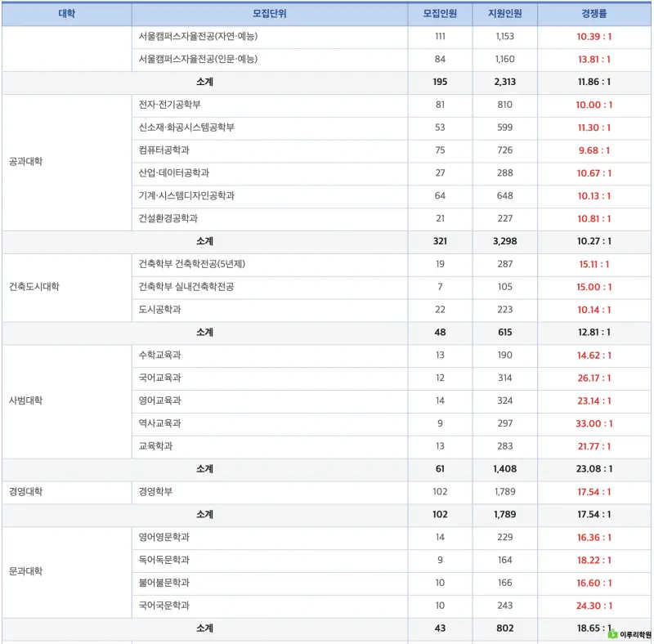Click the 10.39 : 1 competition ratio
This screenshot has width=654, height=644.
point(594,37)
